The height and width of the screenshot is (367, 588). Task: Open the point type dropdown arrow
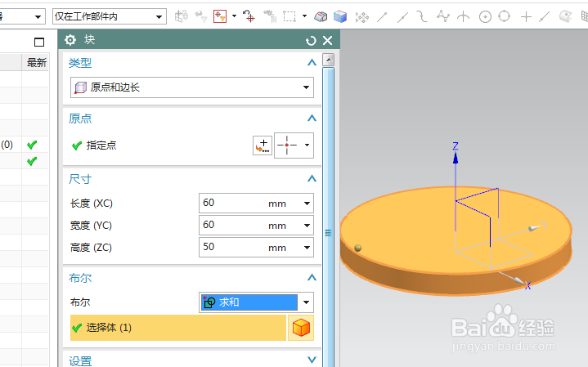pos(307,145)
